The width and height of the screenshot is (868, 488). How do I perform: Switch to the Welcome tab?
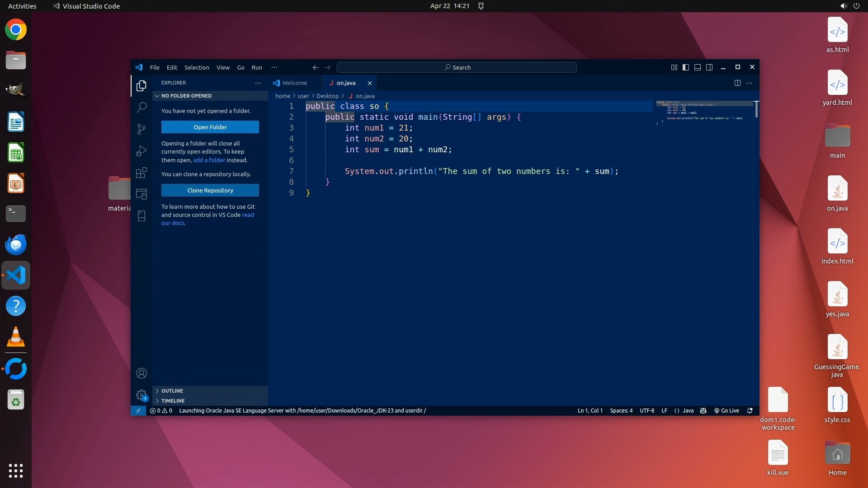(294, 83)
